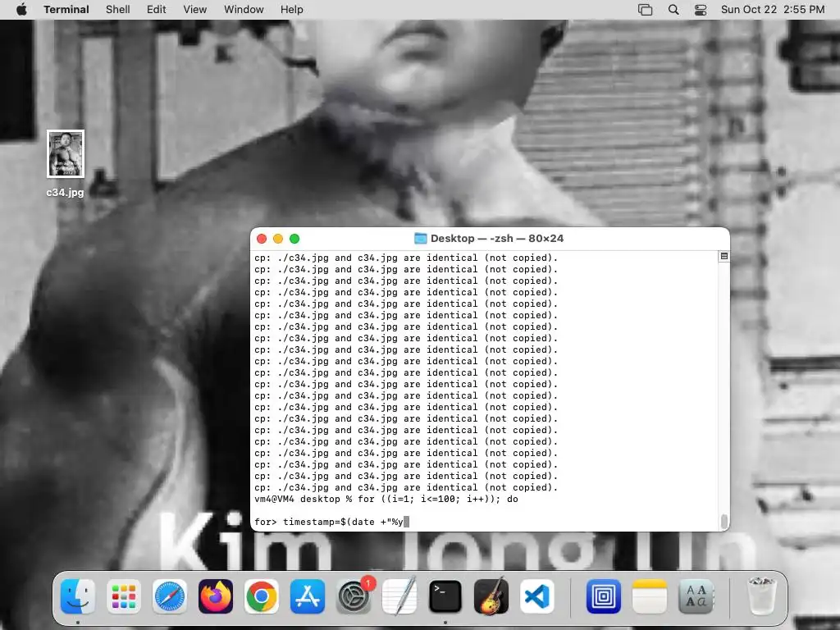Open the Terminal app menu
The image size is (840, 630).
click(66, 10)
